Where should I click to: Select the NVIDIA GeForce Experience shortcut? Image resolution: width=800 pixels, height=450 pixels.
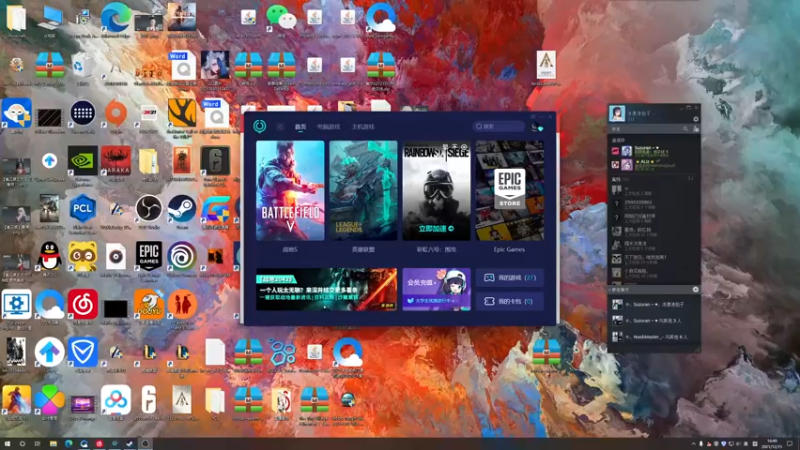tap(83, 165)
